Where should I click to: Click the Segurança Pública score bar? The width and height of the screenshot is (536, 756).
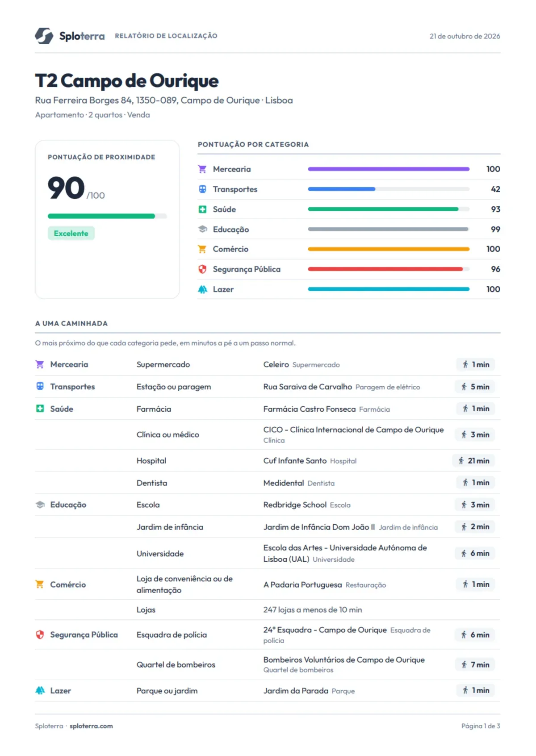point(389,269)
